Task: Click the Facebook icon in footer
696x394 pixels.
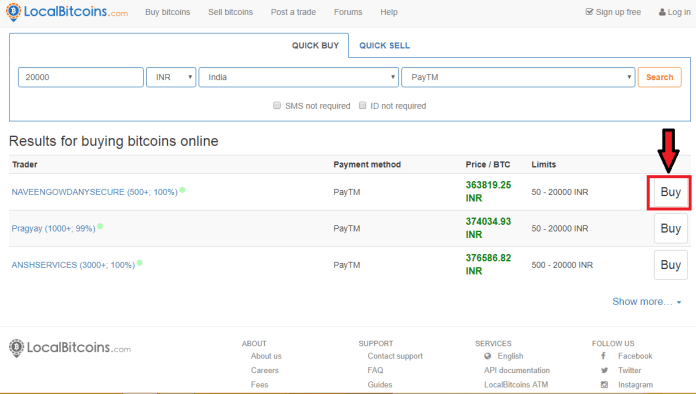Action: pyautogui.click(x=603, y=356)
